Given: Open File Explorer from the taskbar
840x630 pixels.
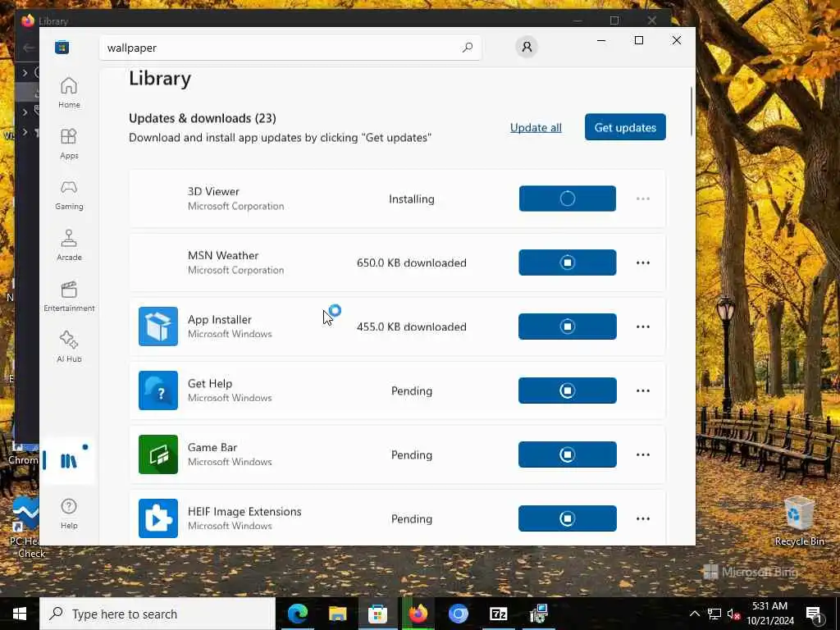Looking at the screenshot, I should click(337, 614).
